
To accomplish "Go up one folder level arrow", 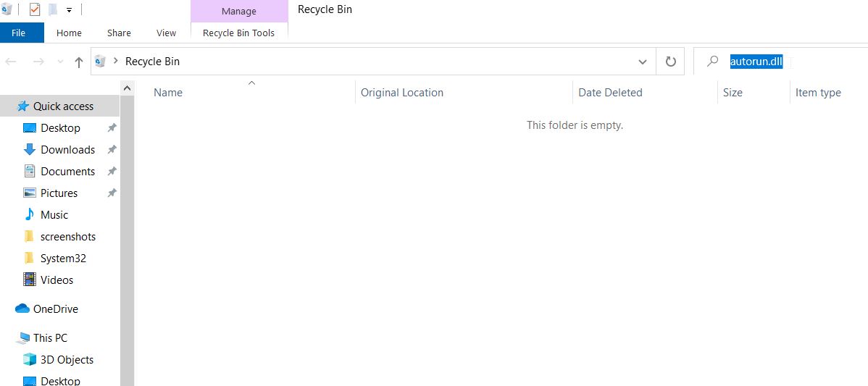I will [x=78, y=62].
